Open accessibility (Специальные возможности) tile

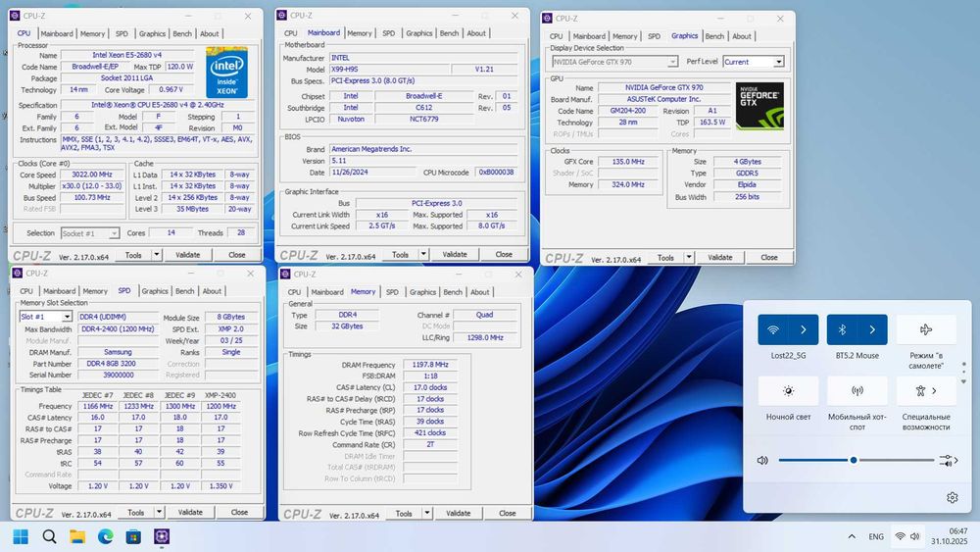point(926,390)
